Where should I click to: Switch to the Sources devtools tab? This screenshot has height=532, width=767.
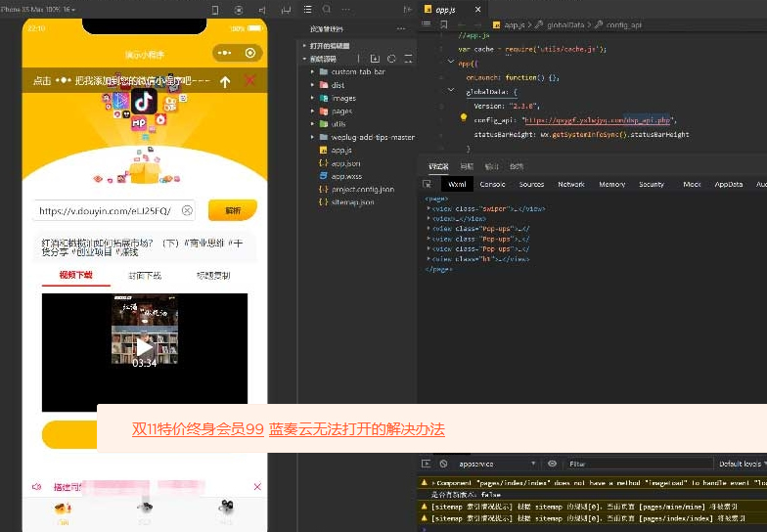click(531, 184)
